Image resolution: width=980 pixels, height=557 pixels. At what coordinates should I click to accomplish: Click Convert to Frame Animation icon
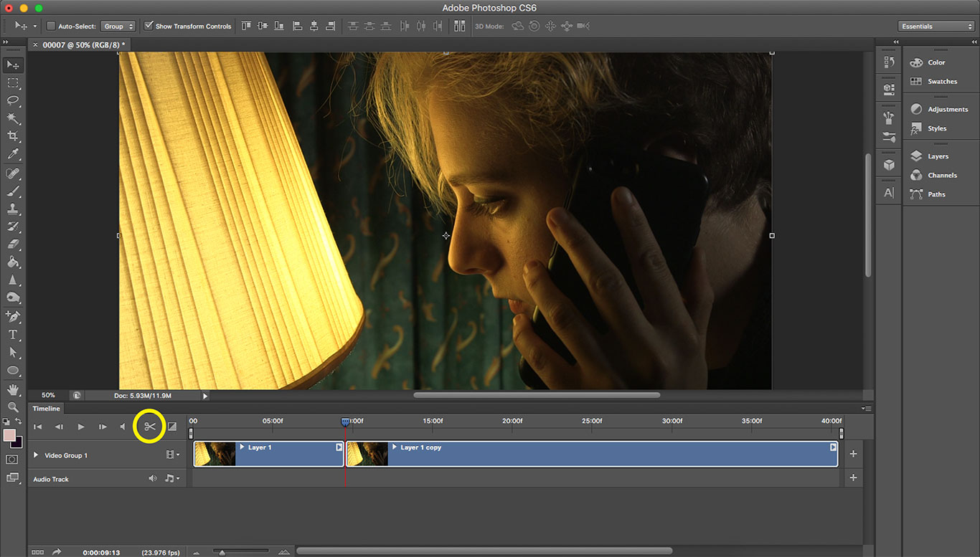tap(38, 552)
